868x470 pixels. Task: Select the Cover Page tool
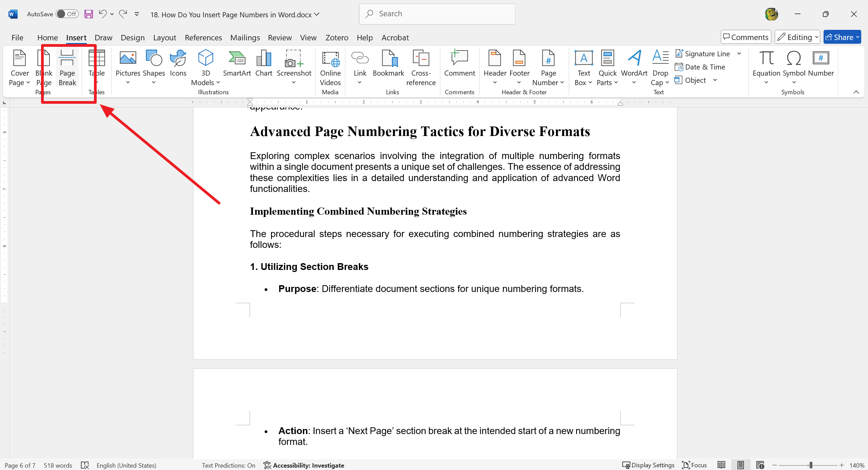(x=19, y=66)
